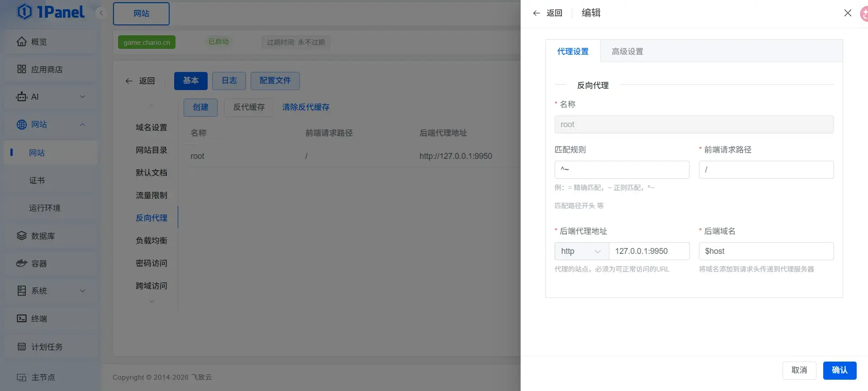Image resolution: width=868 pixels, height=391 pixels.
Task: Close the edit drawer with X
Action: [848, 13]
